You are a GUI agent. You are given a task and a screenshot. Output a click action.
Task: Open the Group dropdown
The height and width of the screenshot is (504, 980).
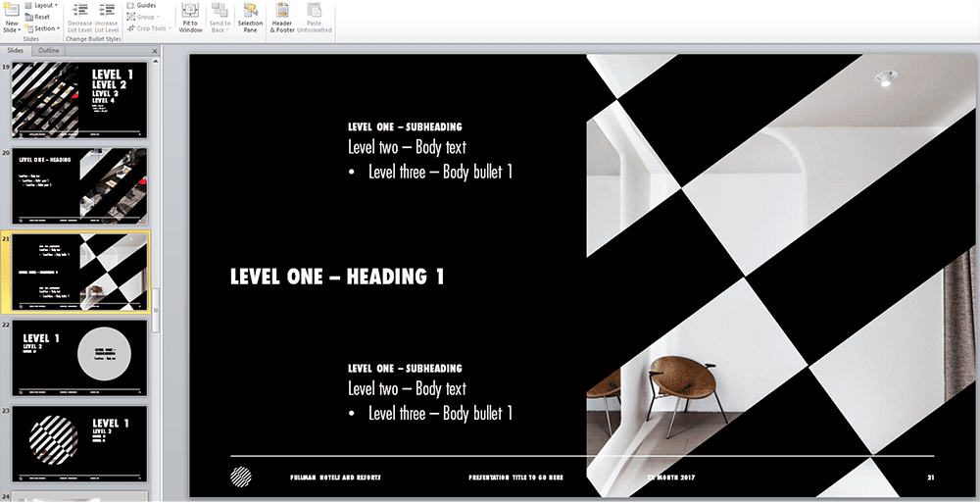(x=143, y=17)
